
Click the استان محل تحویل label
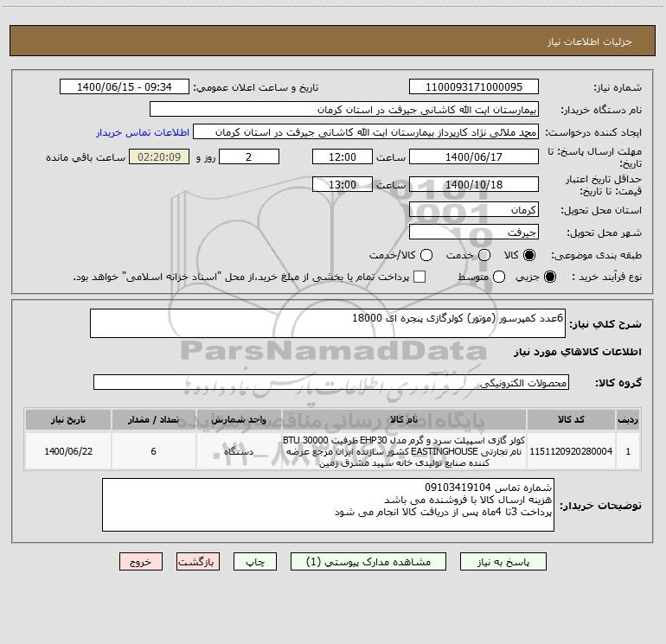601,211
